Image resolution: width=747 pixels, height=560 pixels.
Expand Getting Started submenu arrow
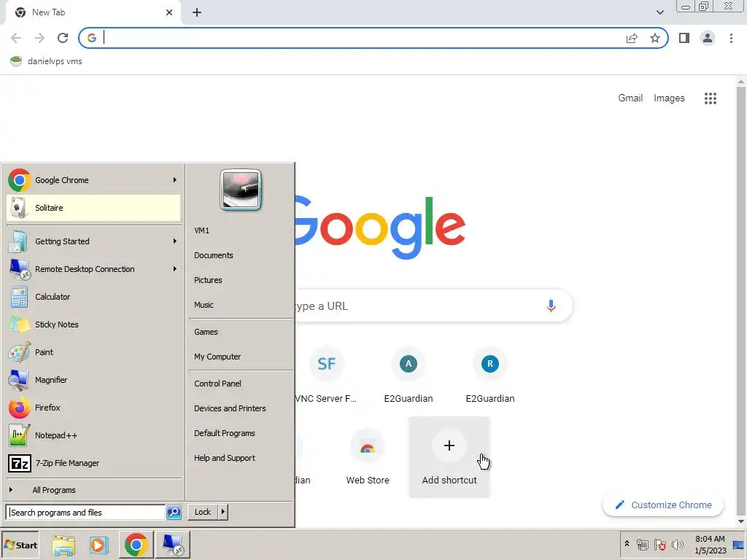point(175,241)
